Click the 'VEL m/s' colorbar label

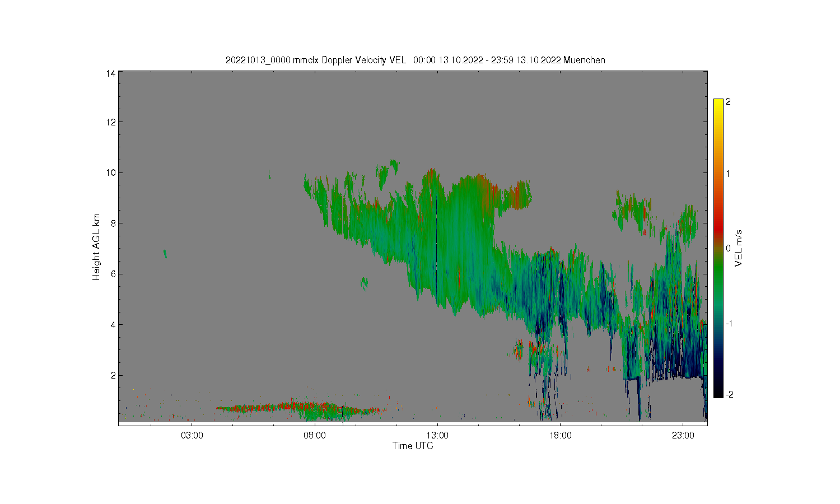click(738, 248)
